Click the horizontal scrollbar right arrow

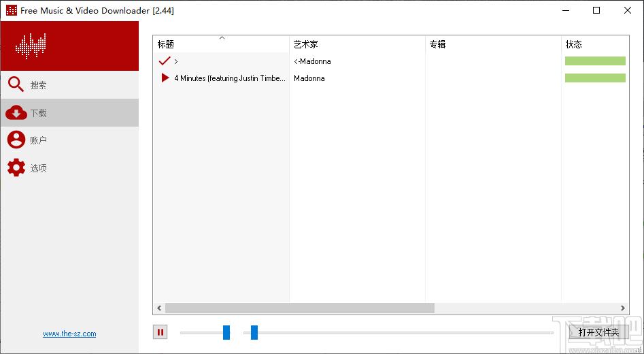pyautogui.click(x=623, y=308)
